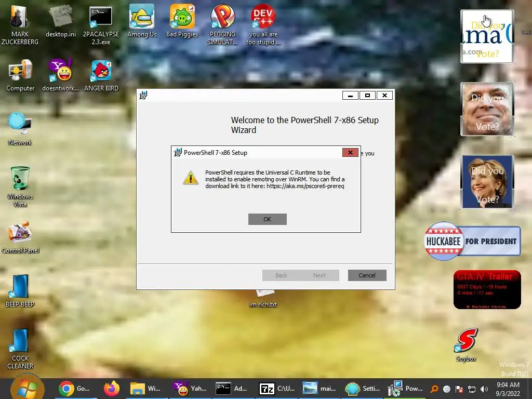This screenshot has width=532, height=399.
Task: Open the Action Center flag icon
Action: 459,389
